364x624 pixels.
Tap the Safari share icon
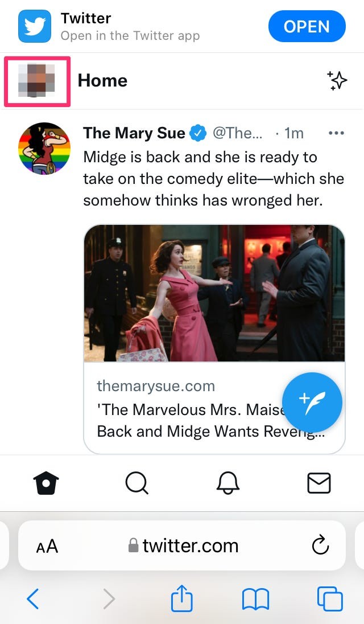pyautogui.click(x=182, y=600)
